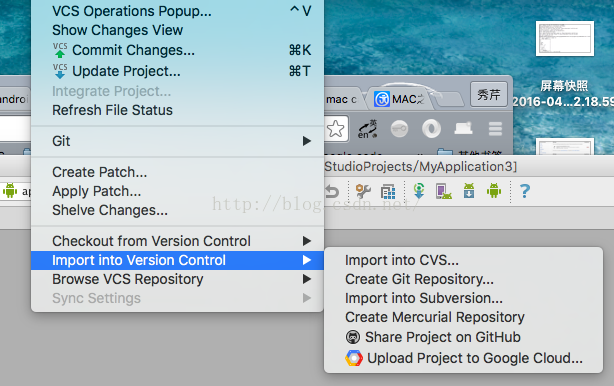614x386 pixels.
Task: Click the Sync Project with Gradle icon
Action: click(419, 191)
